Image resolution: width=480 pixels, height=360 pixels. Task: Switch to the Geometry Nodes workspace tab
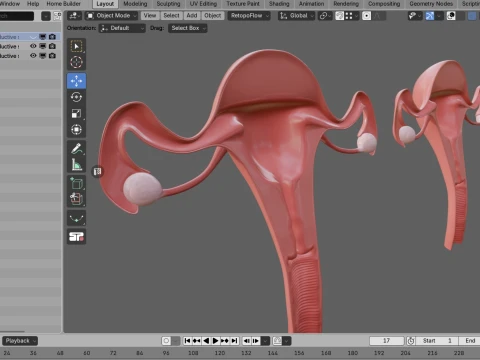pos(431,4)
